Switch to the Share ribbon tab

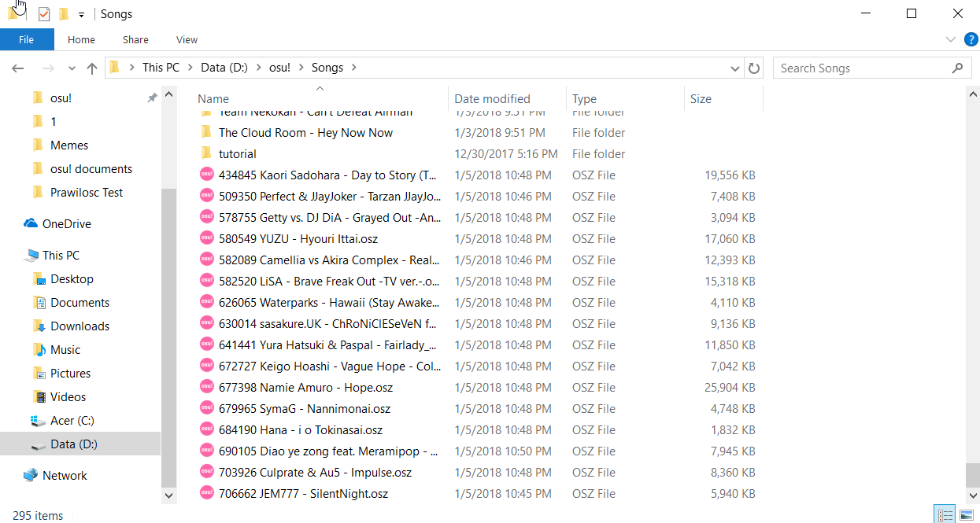[x=135, y=39]
